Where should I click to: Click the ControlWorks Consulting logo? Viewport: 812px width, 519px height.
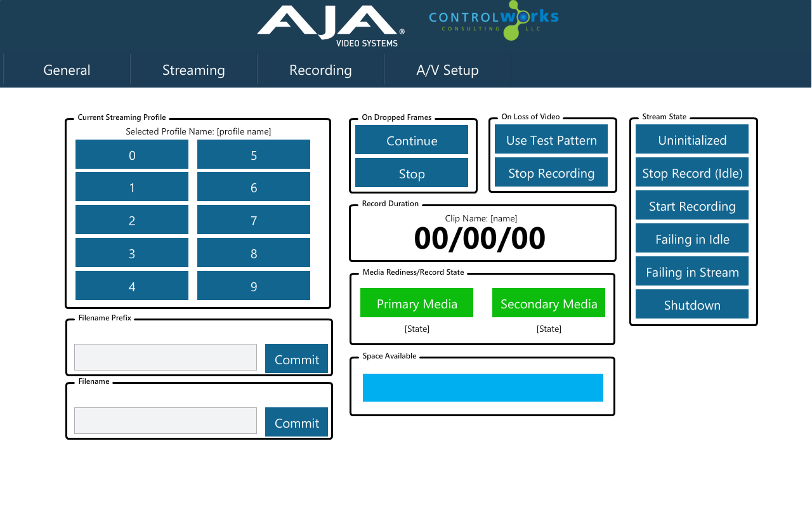click(494, 21)
